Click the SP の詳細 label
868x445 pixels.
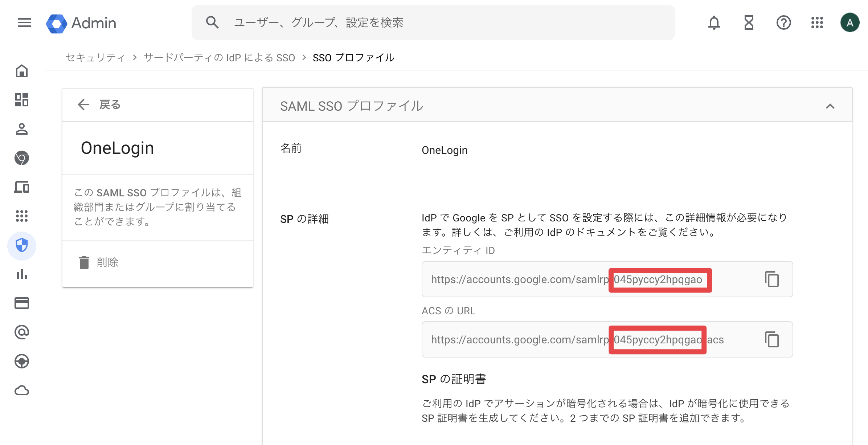tap(304, 219)
